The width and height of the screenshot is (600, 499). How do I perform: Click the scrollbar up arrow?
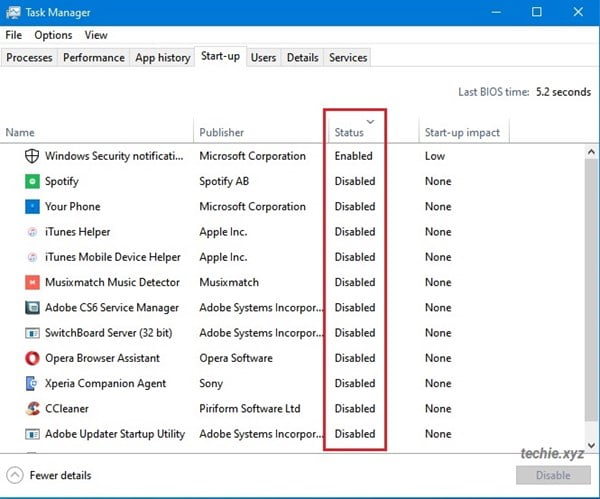[x=591, y=152]
